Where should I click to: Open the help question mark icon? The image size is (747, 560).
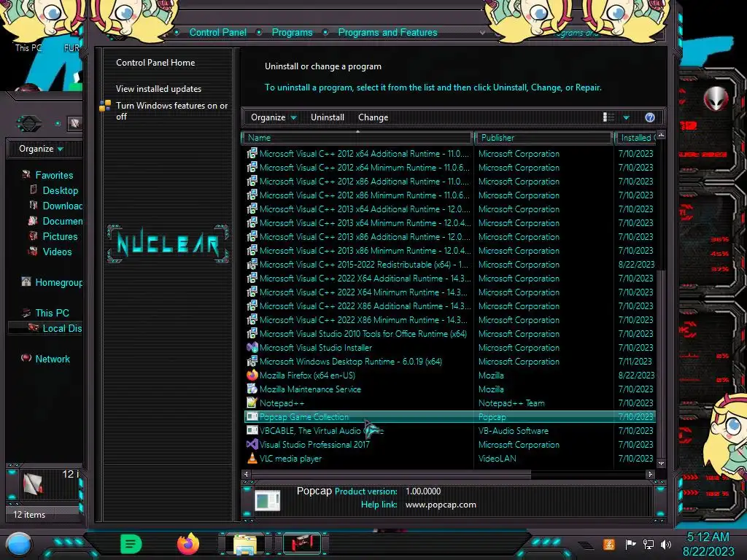pyautogui.click(x=650, y=117)
